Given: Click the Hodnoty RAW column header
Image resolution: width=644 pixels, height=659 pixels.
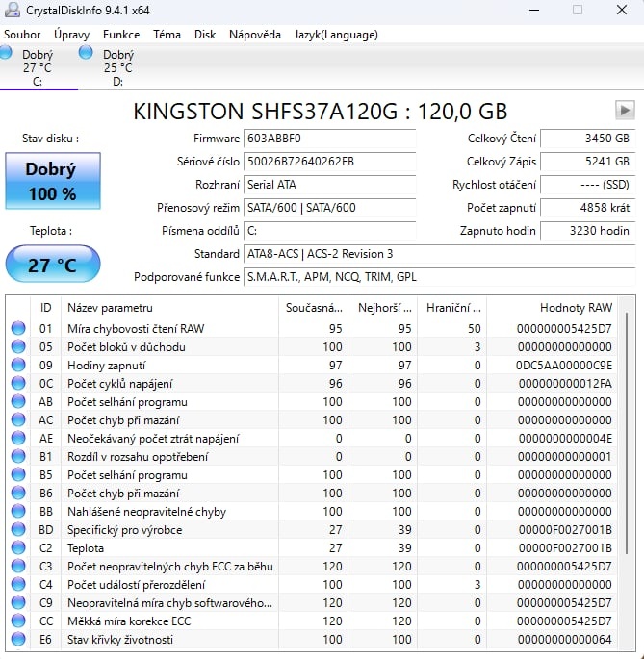Looking at the screenshot, I should click(x=552, y=308).
